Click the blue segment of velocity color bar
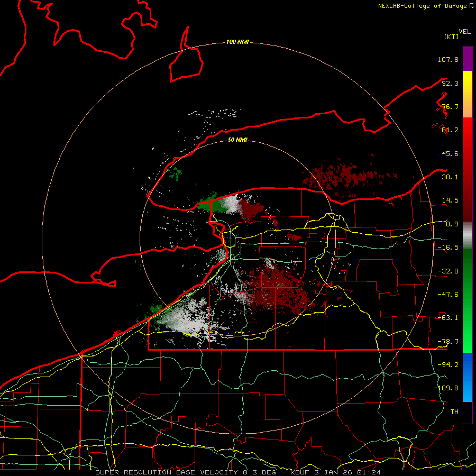The width and height of the screenshot is (476, 476). pos(467,377)
